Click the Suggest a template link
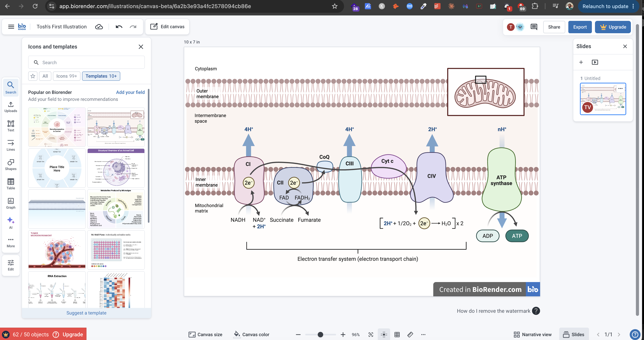Image resolution: width=644 pixels, height=340 pixels. (86, 313)
